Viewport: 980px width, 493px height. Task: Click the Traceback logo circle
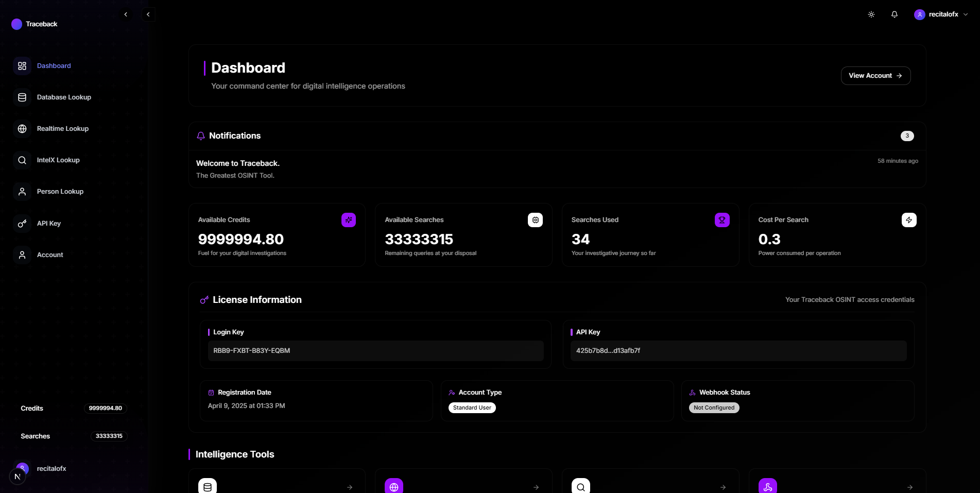(16, 24)
